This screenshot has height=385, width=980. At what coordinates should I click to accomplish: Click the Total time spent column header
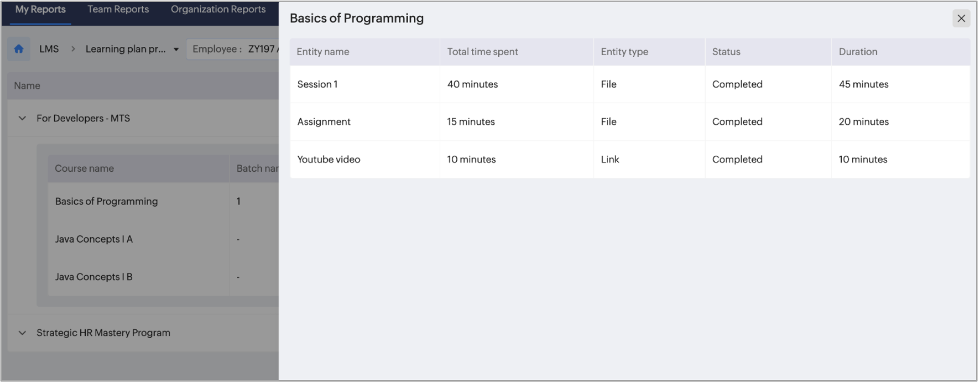click(482, 52)
